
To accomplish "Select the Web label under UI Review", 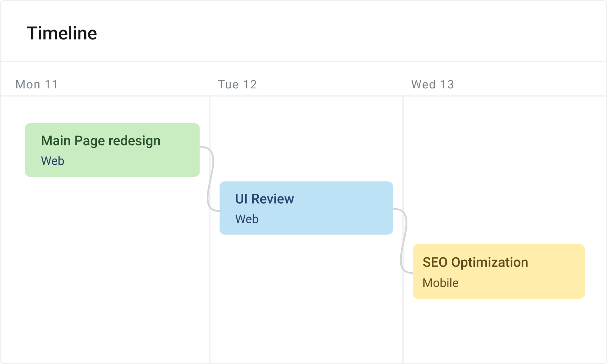I will click(x=247, y=219).
